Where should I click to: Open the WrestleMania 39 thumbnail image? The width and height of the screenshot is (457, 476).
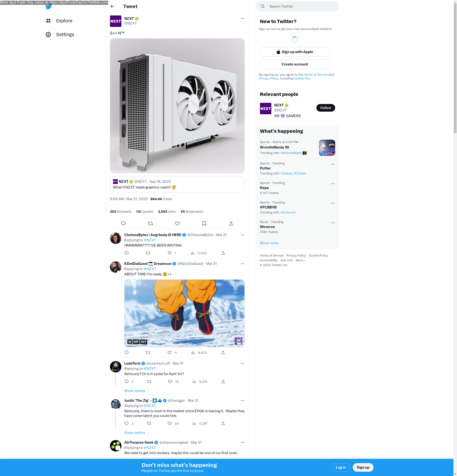tap(327, 148)
